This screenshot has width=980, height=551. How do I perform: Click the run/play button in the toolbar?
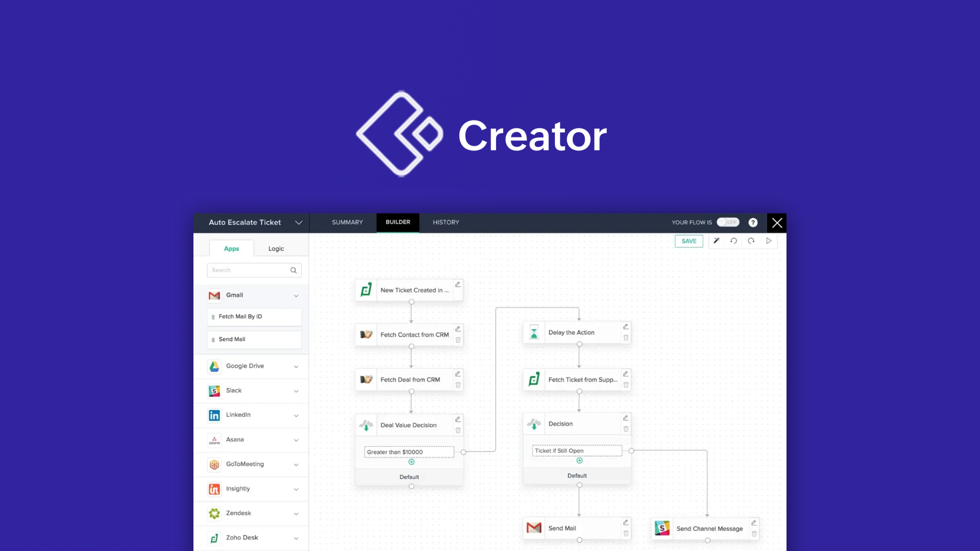click(769, 241)
